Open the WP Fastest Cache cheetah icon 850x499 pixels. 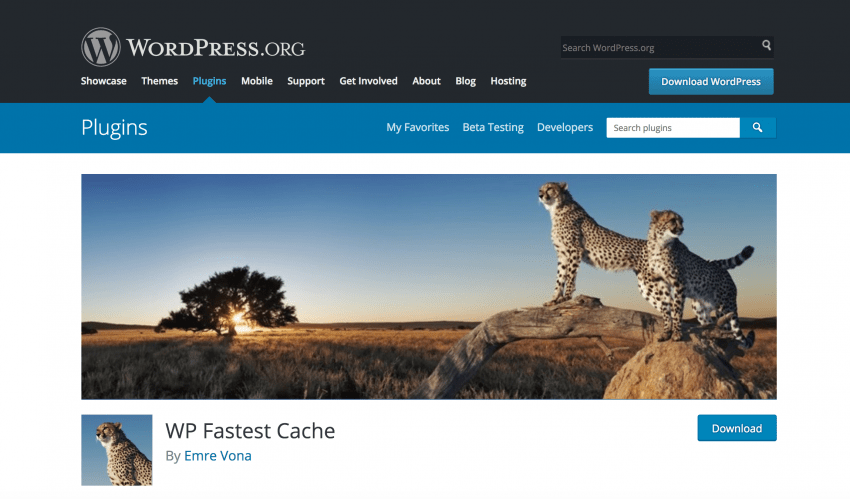point(117,450)
